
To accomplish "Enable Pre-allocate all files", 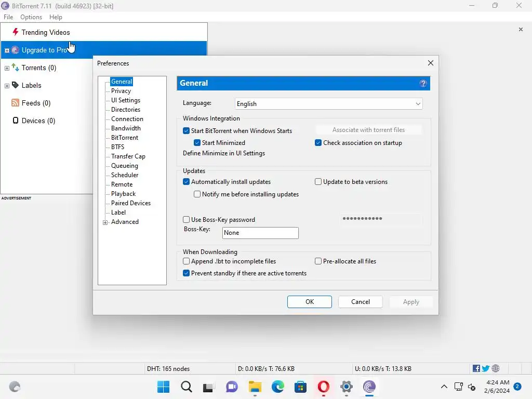I will [318, 261].
